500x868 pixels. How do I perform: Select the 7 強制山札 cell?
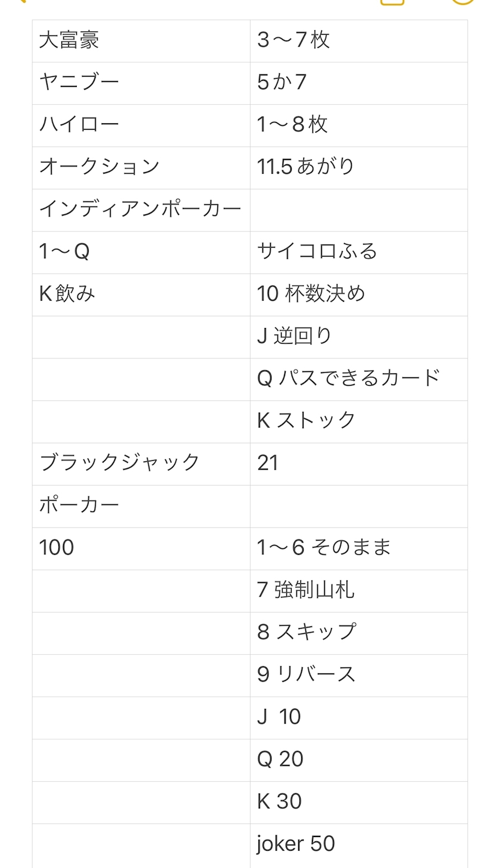(x=359, y=591)
